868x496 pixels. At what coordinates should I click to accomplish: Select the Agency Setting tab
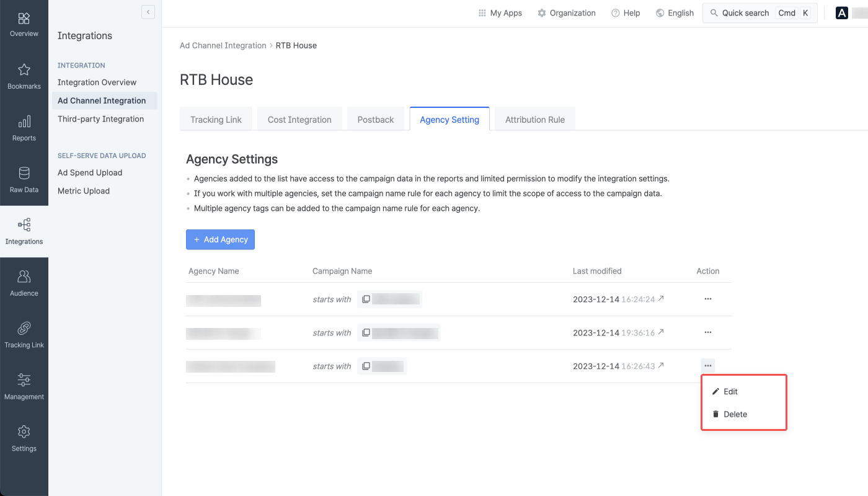[449, 119]
